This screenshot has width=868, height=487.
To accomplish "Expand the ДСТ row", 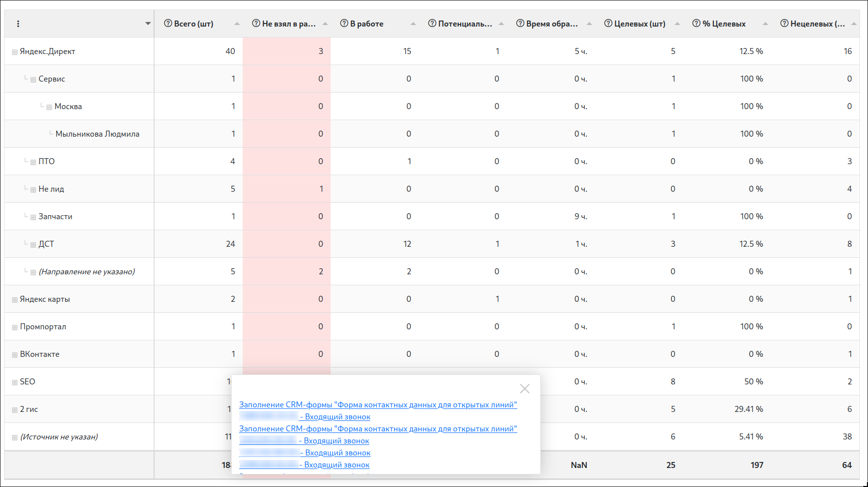I will pos(34,245).
